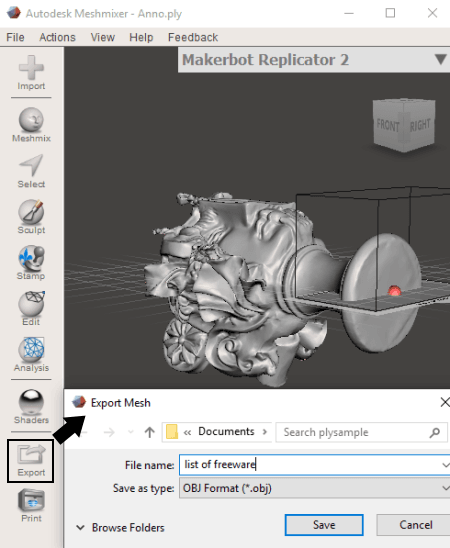Click Save in the Export Mesh dialog
Screen dimensions: 450x548
pos(324,525)
